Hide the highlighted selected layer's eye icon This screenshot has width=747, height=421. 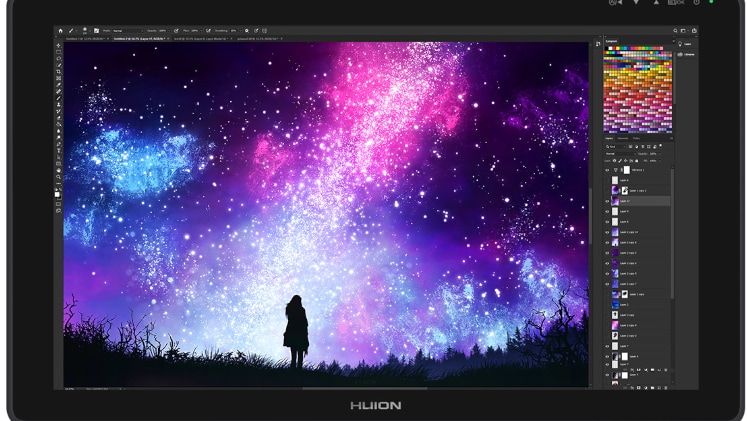point(607,201)
